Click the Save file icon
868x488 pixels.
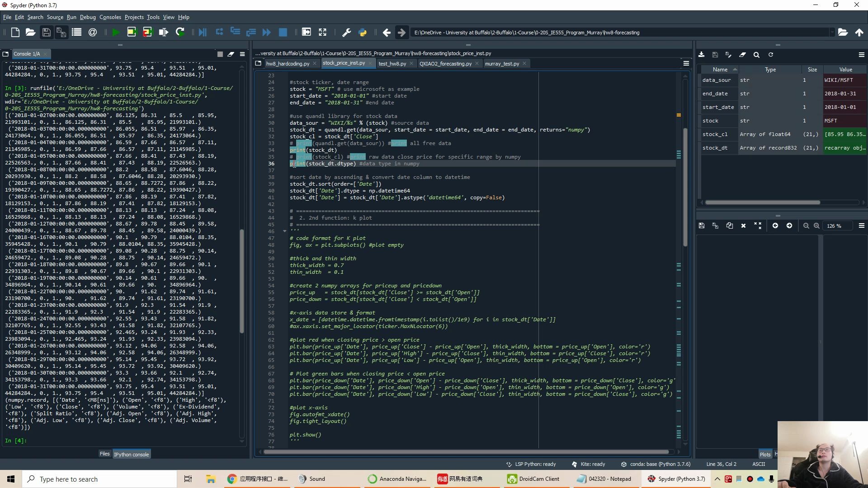point(46,33)
